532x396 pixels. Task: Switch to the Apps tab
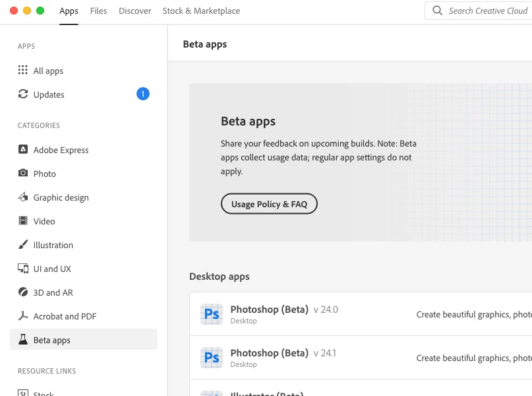pos(69,11)
